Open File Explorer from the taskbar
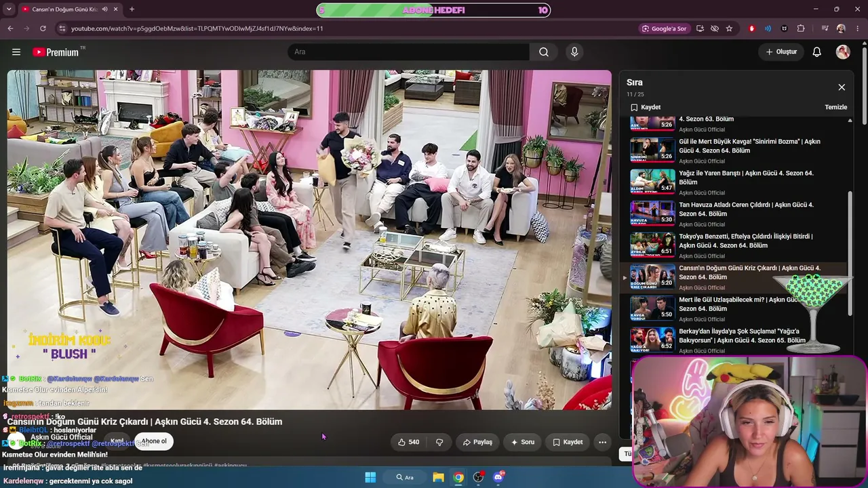 [x=439, y=477]
